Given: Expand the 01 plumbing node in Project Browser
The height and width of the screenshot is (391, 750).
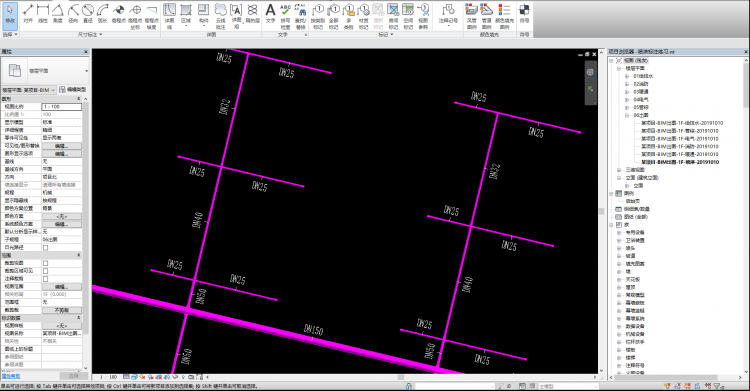Looking at the screenshot, I should coord(627,76).
